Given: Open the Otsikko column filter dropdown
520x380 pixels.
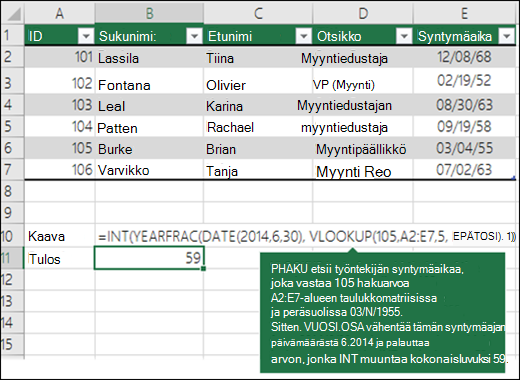Looking at the screenshot, I should (x=404, y=36).
